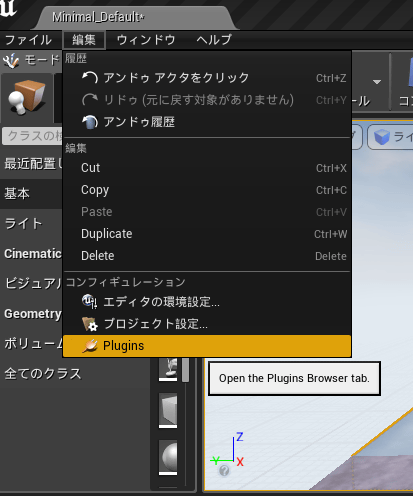The image size is (413, 496).
Task: Choose Duplicate from the menu
Action: (x=207, y=234)
